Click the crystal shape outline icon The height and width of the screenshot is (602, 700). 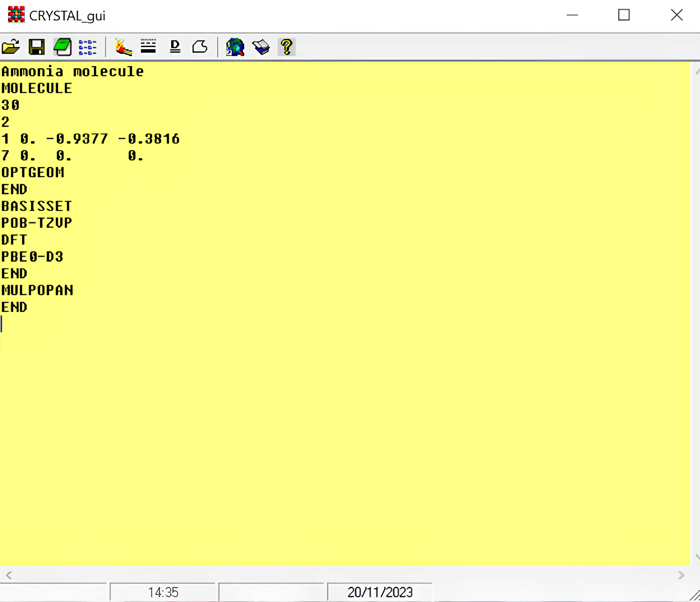point(200,47)
